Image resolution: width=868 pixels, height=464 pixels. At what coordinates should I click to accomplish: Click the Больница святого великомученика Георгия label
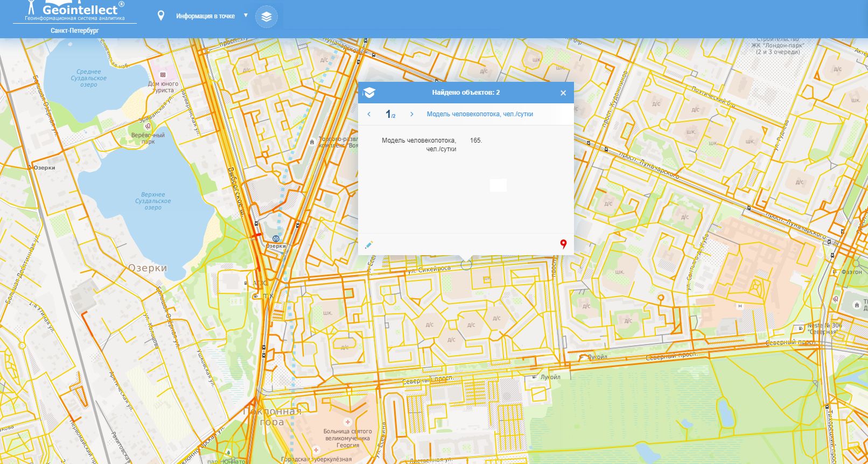pos(347,438)
